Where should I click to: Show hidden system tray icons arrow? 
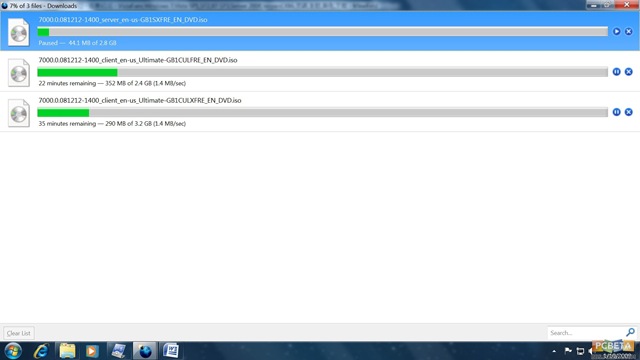pyautogui.click(x=554, y=351)
